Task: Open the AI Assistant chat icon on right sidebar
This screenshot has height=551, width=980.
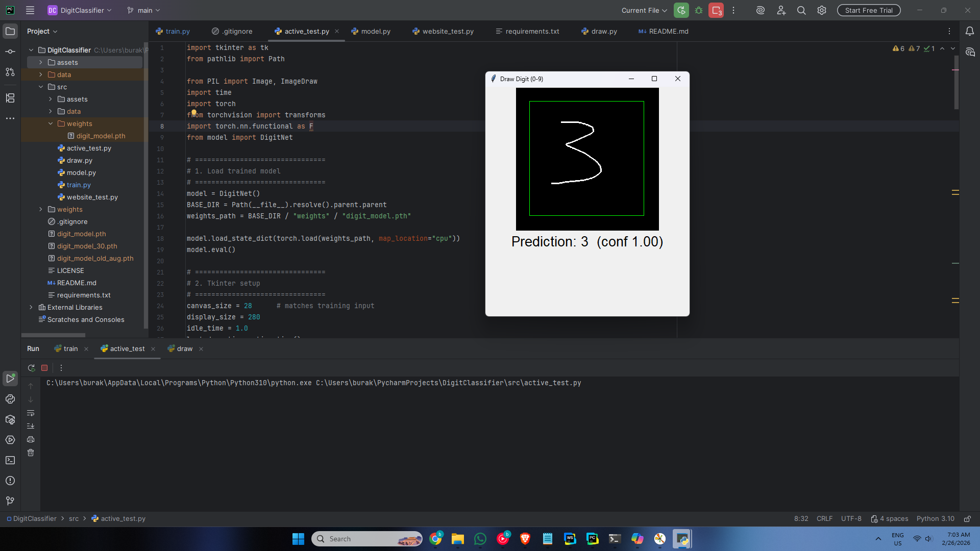Action: tap(970, 52)
